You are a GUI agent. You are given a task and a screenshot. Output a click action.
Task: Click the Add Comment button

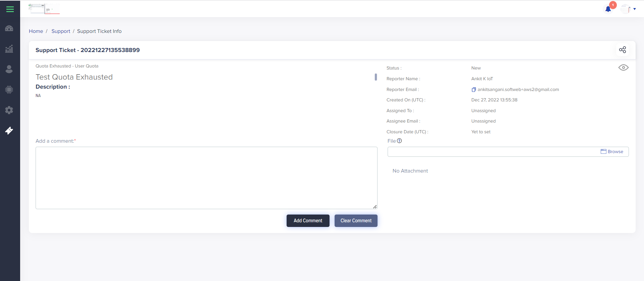click(308, 221)
